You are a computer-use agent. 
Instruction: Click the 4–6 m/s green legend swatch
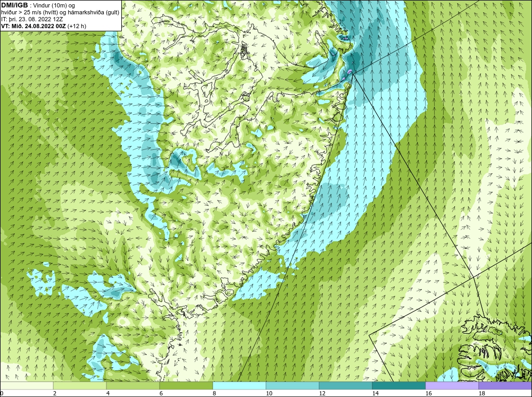(133, 386)
